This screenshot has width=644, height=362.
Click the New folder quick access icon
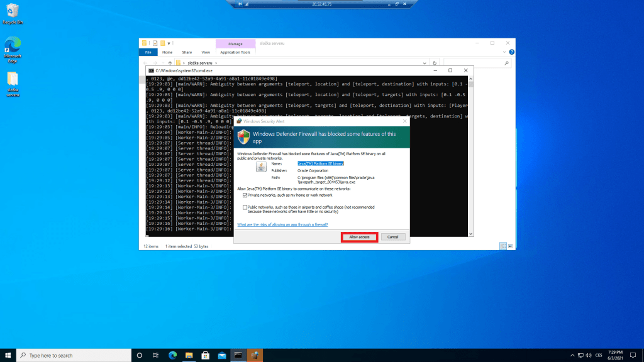click(x=163, y=43)
